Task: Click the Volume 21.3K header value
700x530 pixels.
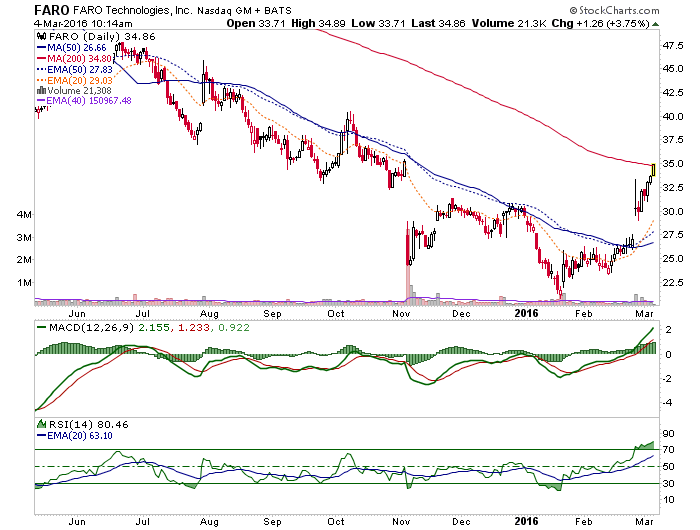Action: [508, 23]
